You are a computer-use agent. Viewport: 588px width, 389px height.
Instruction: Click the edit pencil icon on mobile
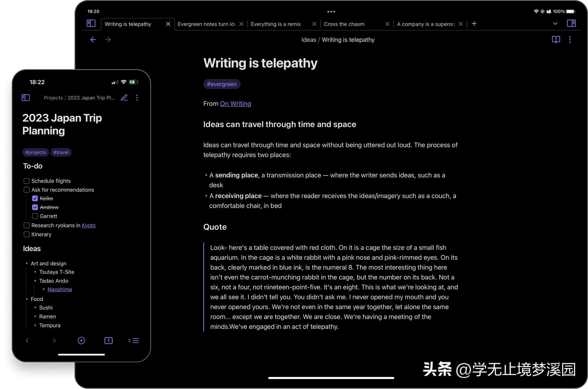124,98
